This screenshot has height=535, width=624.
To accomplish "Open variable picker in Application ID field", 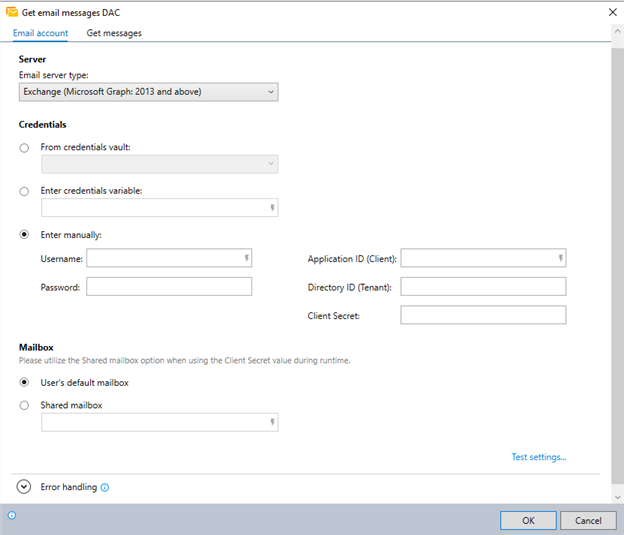I will click(560, 259).
